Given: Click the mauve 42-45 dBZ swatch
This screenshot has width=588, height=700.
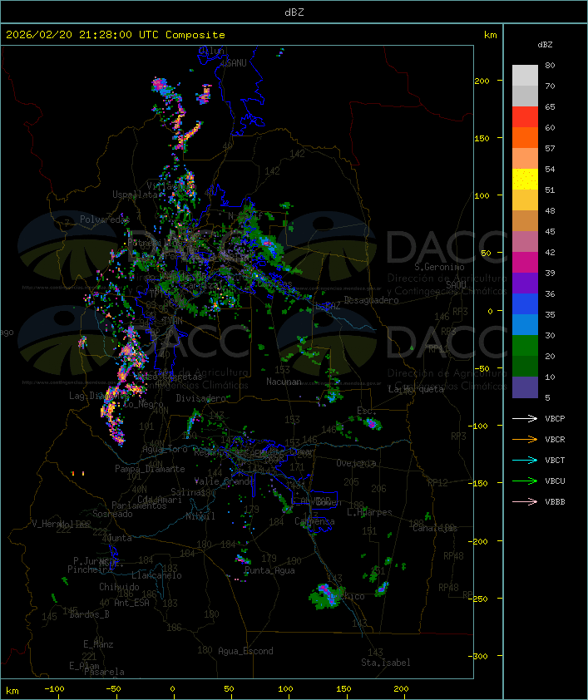Looking at the screenshot, I should (525, 242).
